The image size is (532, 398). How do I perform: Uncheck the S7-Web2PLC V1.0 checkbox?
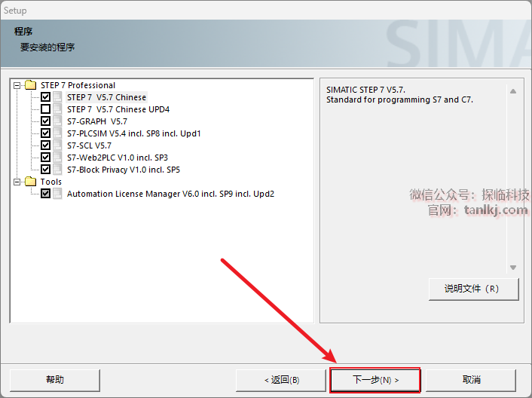pos(45,157)
